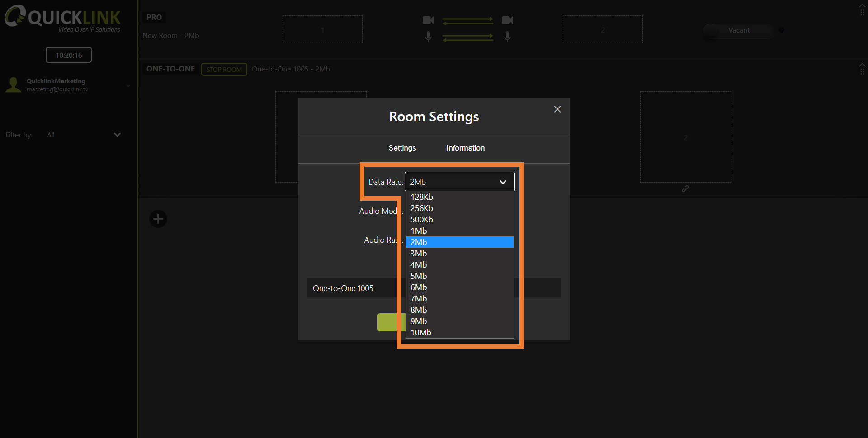Expand the QuicklinkMarketing account chevron
The width and height of the screenshot is (868, 438).
pyautogui.click(x=128, y=85)
